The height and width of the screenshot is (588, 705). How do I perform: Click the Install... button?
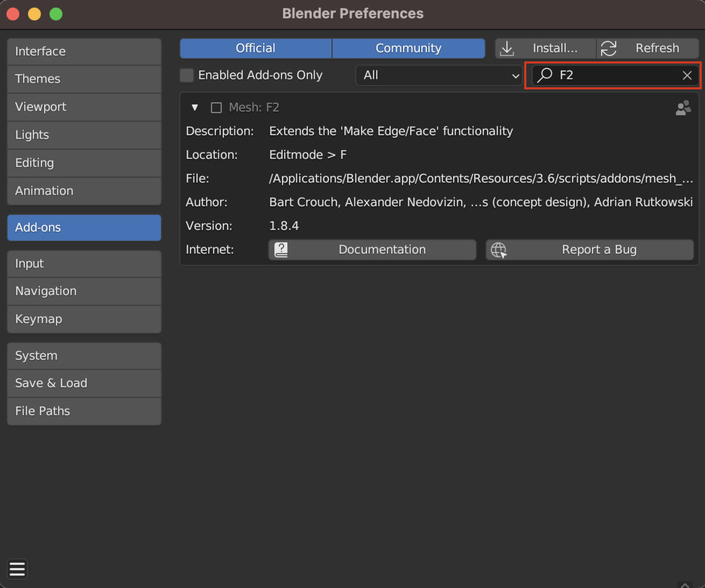[546, 48]
